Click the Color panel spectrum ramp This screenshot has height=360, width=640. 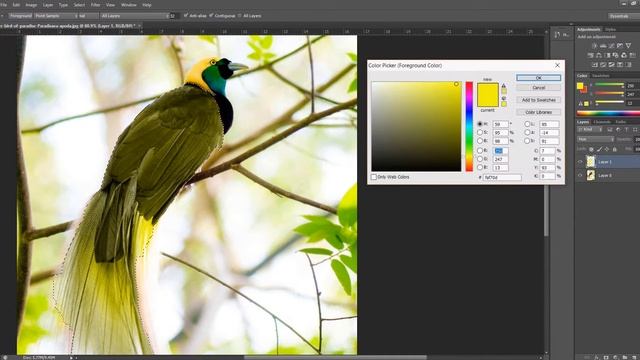pos(608,113)
